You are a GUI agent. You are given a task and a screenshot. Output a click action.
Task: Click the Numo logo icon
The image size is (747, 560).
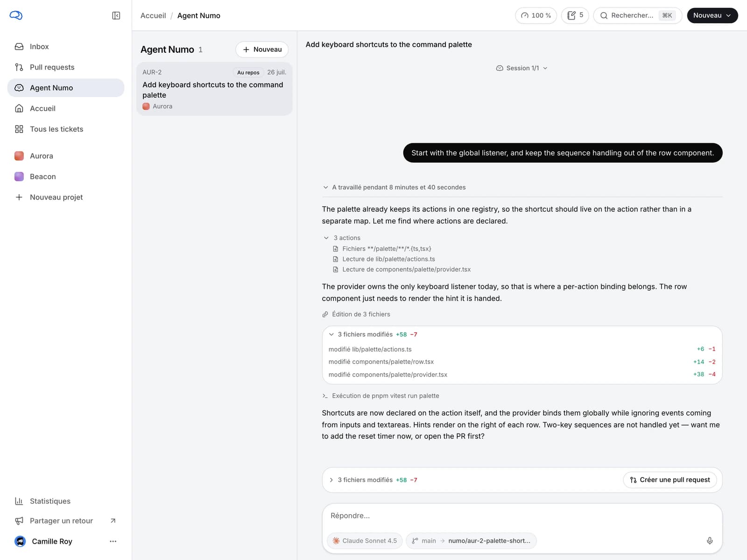pos(16,15)
